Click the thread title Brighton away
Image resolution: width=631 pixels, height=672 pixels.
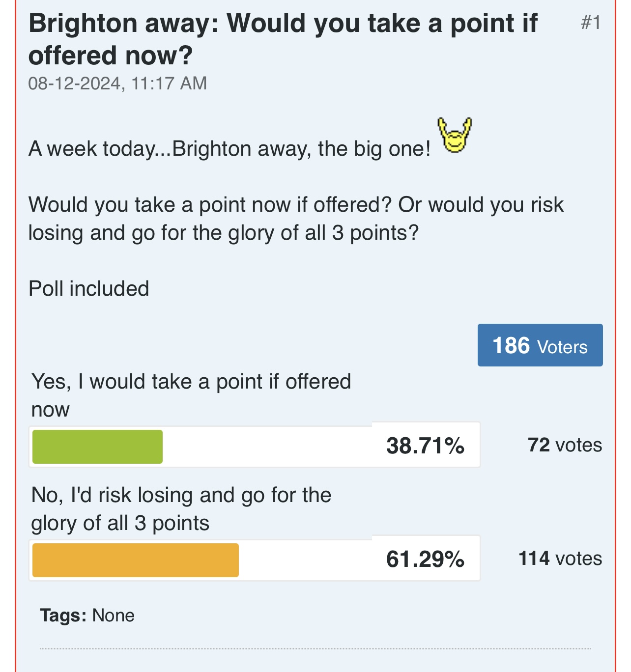[283, 39]
